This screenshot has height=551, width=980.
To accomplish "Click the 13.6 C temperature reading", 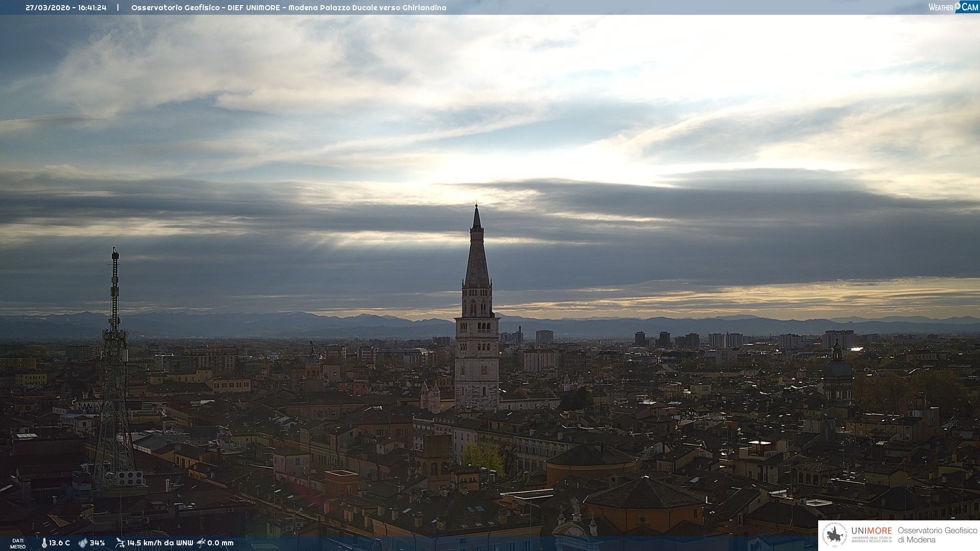I will tap(60, 543).
